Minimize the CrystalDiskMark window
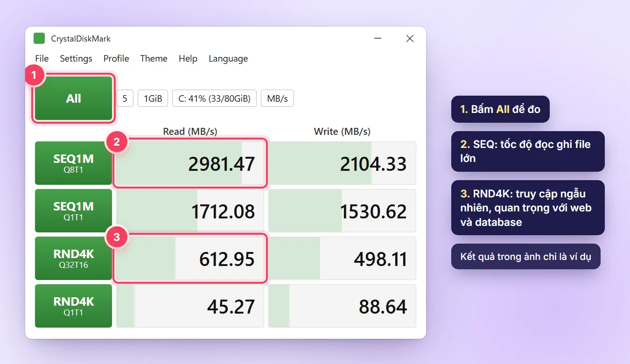Image resolution: width=630 pixels, height=364 pixels. click(x=378, y=39)
